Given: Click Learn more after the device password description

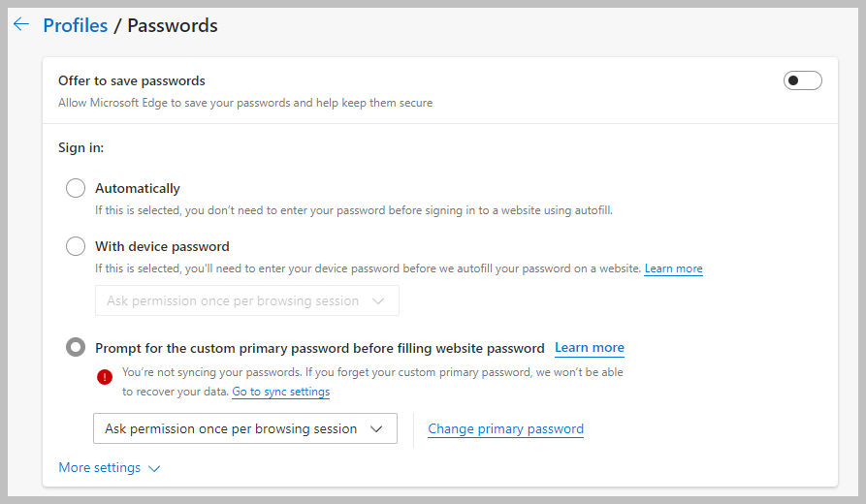Looking at the screenshot, I should (673, 268).
